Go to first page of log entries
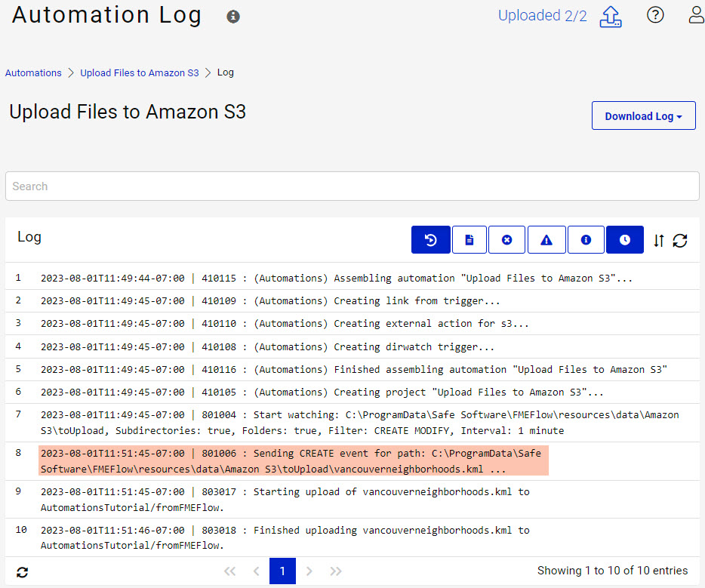 pyautogui.click(x=229, y=571)
